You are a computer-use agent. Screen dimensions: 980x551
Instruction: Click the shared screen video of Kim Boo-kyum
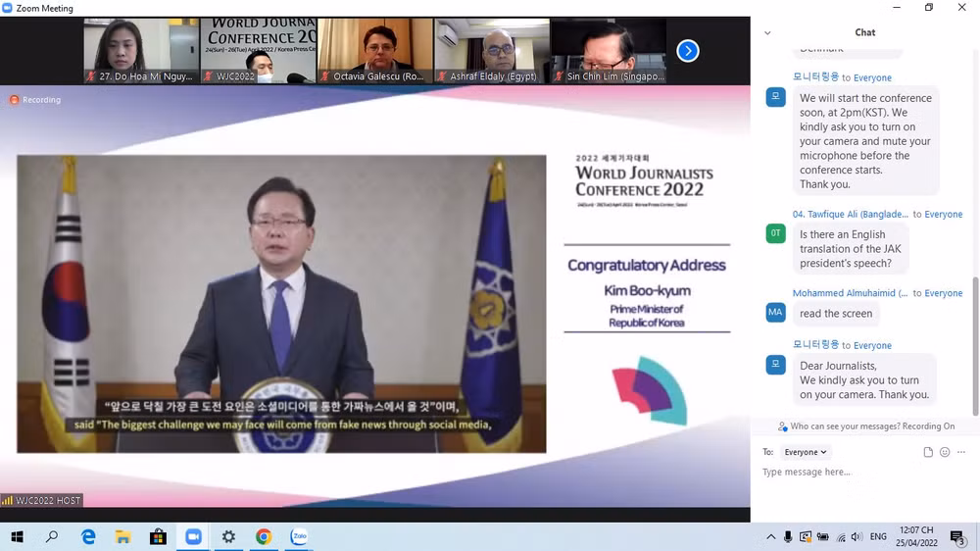pyautogui.click(x=281, y=304)
